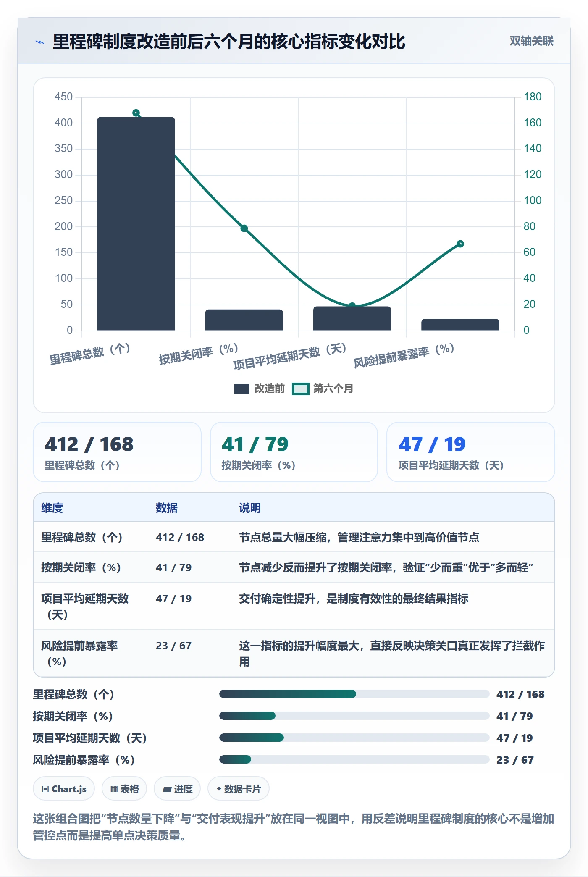Image resolution: width=588 pixels, height=877 pixels.
Task: Open the 412 / 168 里程碑总数 stat card
Action: pyautogui.click(x=117, y=452)
